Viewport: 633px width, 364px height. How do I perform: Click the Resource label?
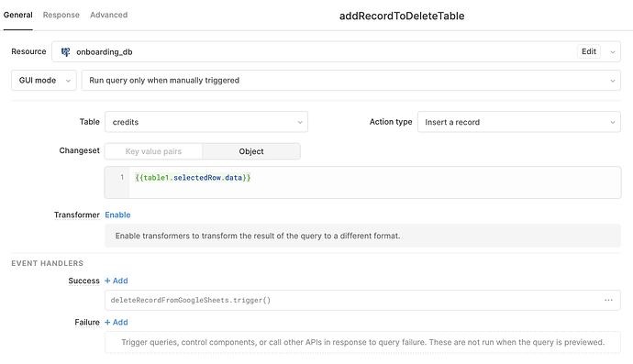click(28, 51)
